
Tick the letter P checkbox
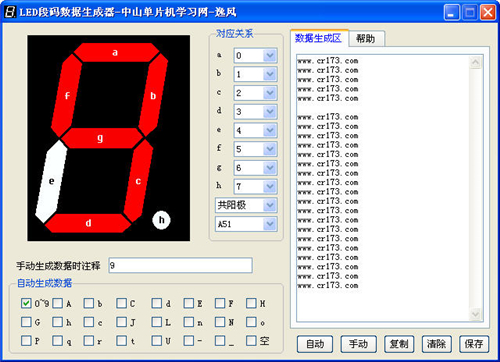click(x=26, y=341)
